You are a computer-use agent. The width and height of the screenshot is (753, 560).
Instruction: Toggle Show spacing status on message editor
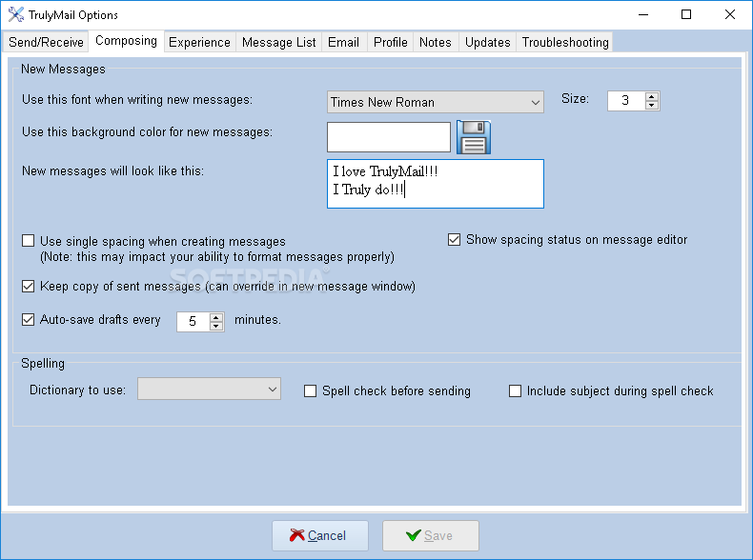click(455, 239)
